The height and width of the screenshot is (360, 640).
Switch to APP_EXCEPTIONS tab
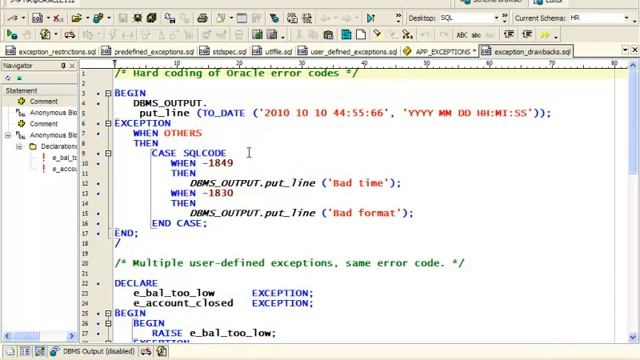tap(440, 51)
